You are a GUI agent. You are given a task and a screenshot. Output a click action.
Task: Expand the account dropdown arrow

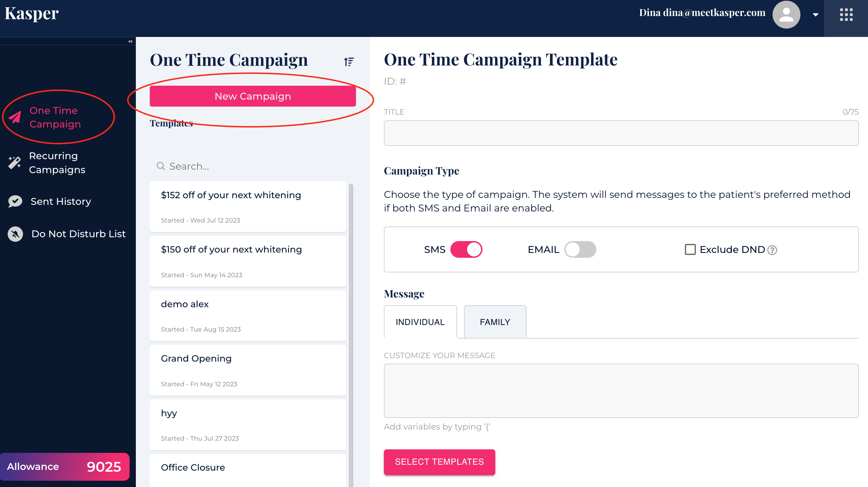coord(815,15)
